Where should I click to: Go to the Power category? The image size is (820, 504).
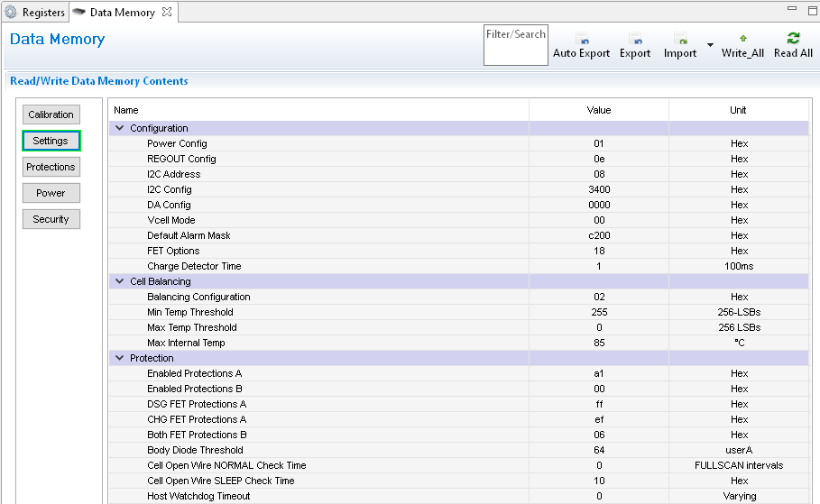51,193
